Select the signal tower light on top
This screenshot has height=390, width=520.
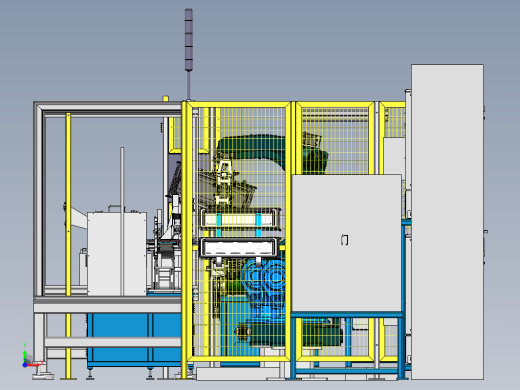point(189,40)
